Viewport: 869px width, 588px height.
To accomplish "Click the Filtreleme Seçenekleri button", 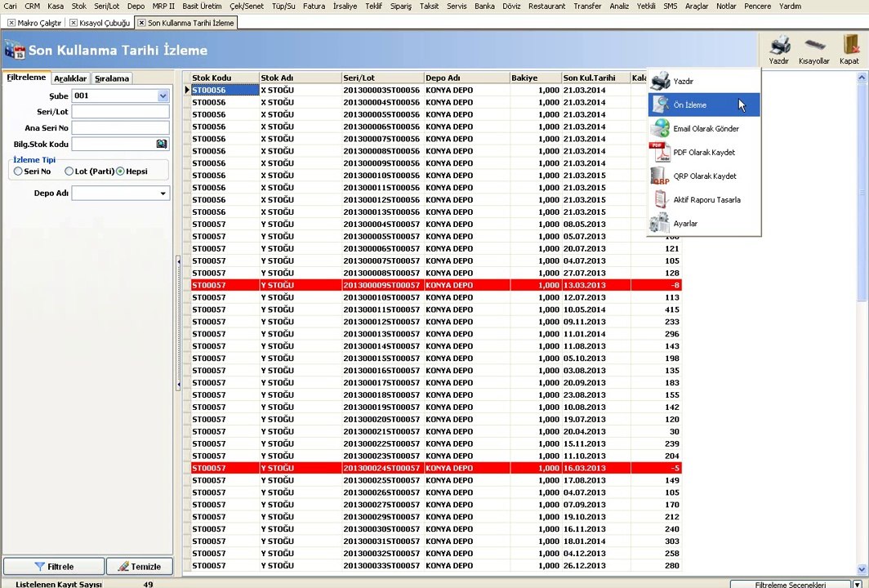I will (791, 584).
